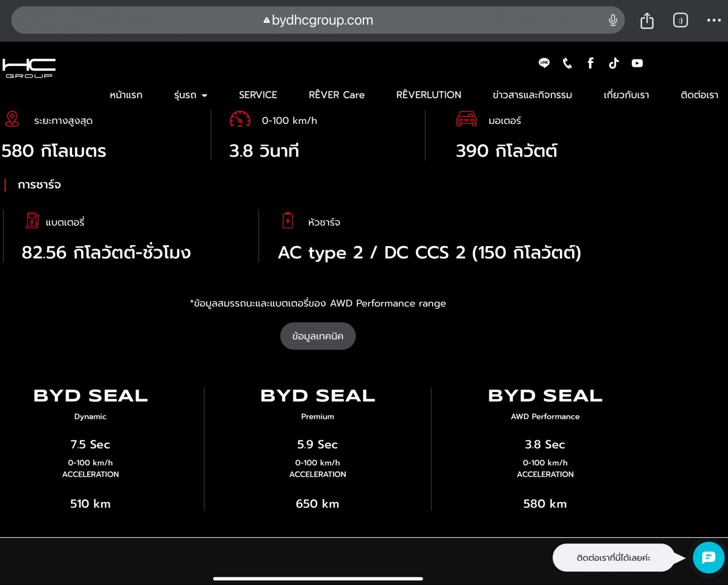Click the map pin range icon
728x585 pixels.
coord(12,119)
